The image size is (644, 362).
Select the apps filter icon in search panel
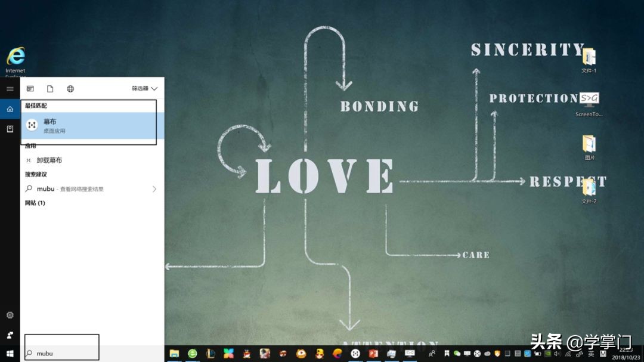[x=30, y=88]
